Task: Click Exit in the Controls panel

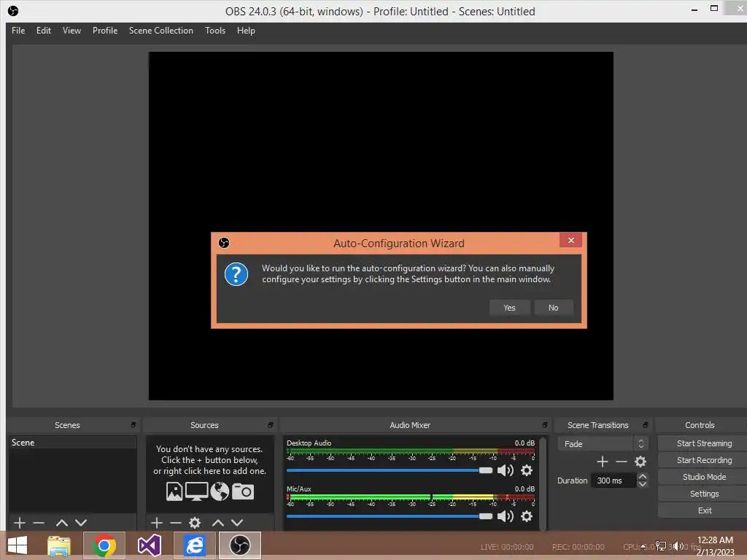Action: 704,510
